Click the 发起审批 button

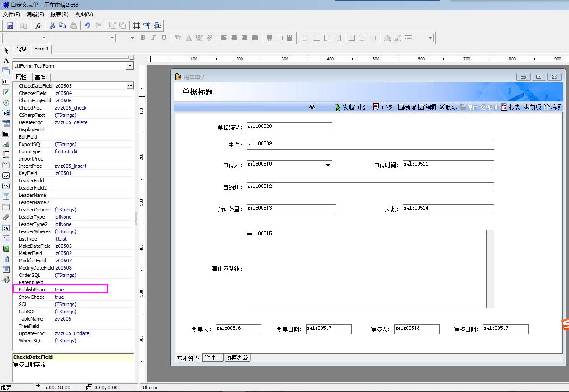point(350,107)
